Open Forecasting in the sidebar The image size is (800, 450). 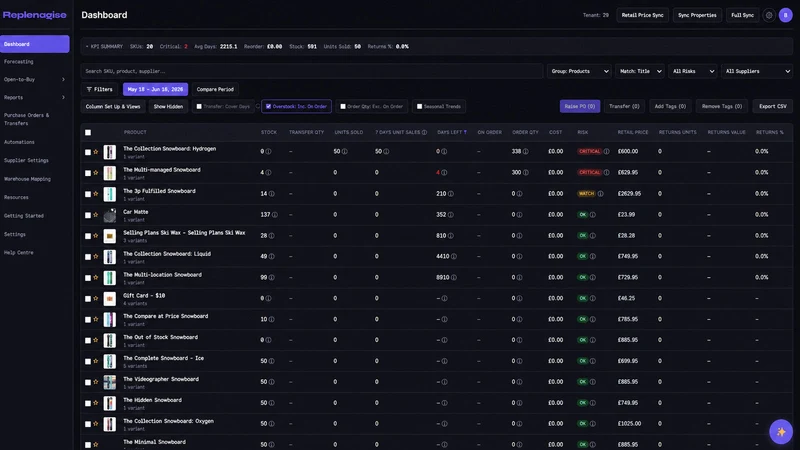tap(19, 62)
